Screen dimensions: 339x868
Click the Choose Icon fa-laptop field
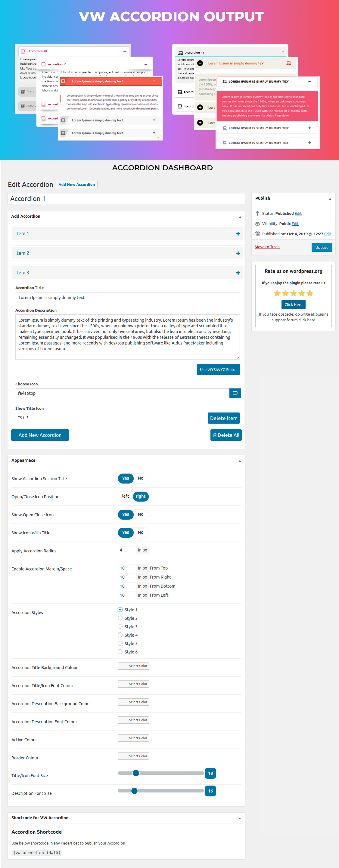pos(122,393)
